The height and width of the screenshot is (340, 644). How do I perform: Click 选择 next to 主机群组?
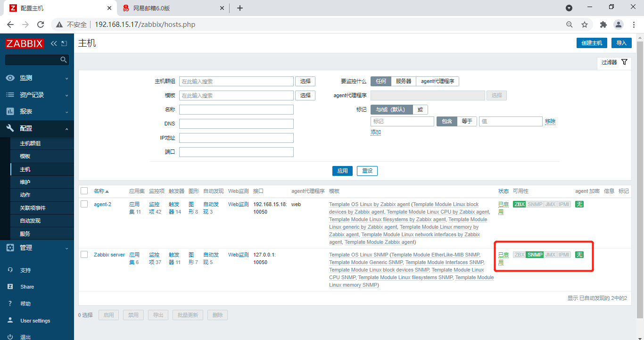point(305,81)
